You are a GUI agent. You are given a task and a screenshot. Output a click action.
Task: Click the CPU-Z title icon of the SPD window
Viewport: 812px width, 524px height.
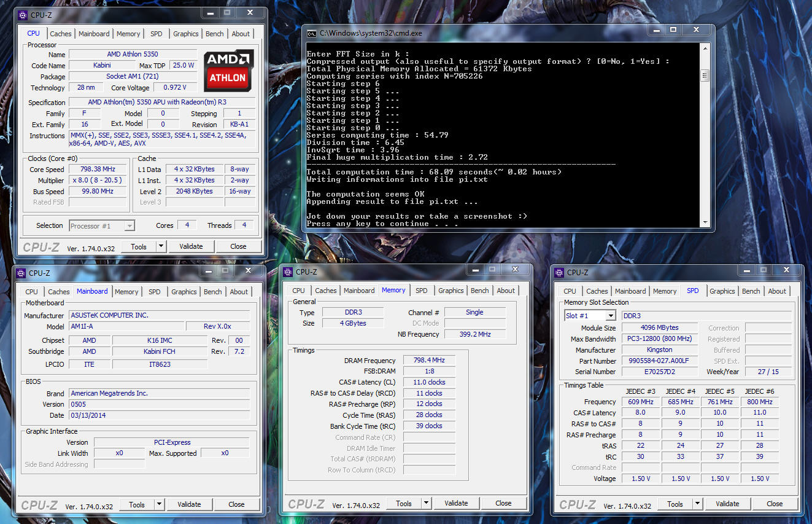pos(559,272)
